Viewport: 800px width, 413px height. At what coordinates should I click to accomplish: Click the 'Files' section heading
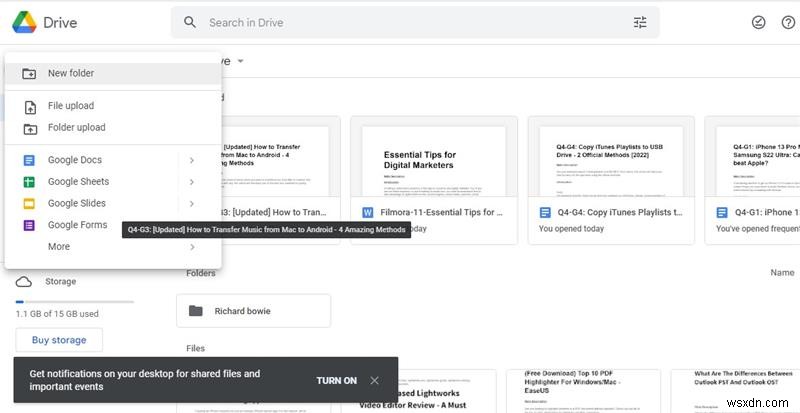(195, 348)
